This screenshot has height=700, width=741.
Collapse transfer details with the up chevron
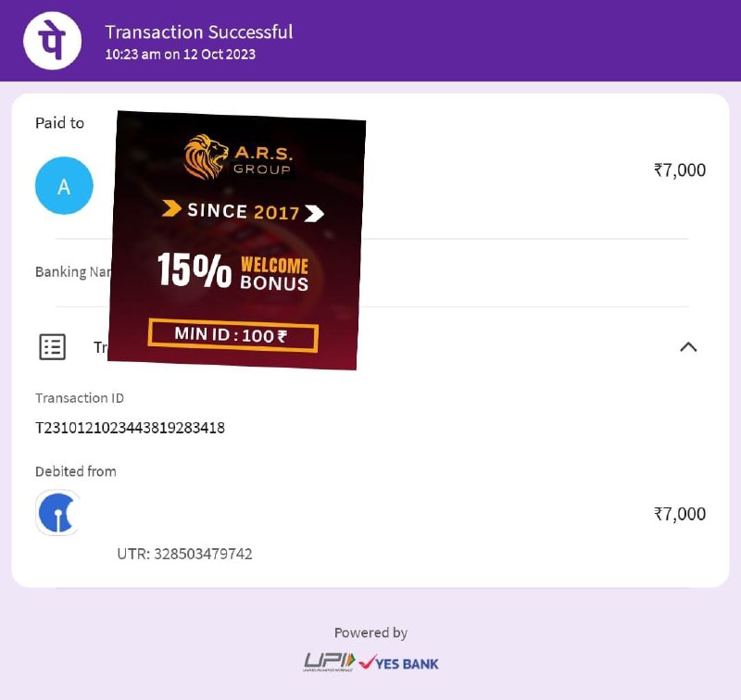tap(688, 347)
